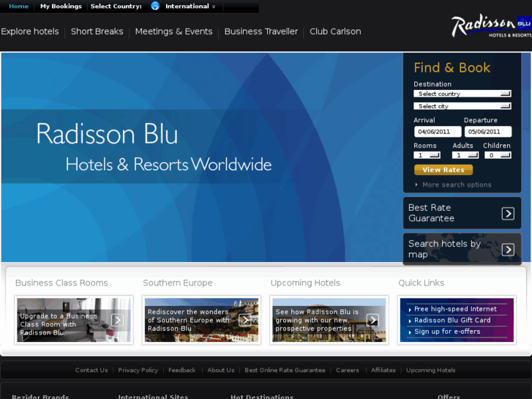Click the Best Rate Guarantee panel text
The height and width of the screenshot is (399, 532).
pos(431,213)
